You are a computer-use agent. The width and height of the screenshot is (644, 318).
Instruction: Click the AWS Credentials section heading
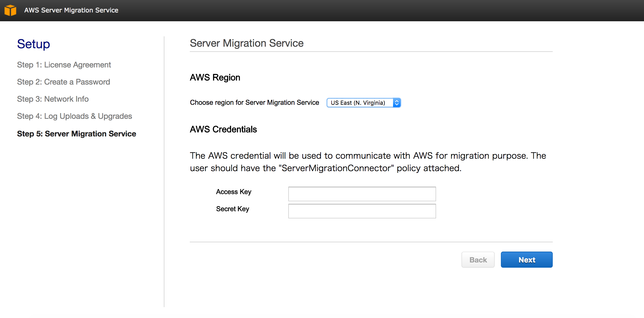(223, 129)
